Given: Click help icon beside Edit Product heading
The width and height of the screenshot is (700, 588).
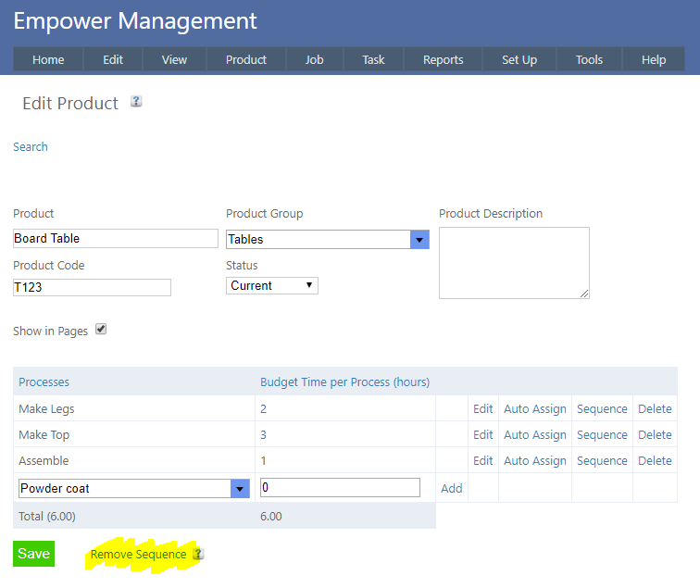Looking at the screenshot, I should (x=136, y=102).
